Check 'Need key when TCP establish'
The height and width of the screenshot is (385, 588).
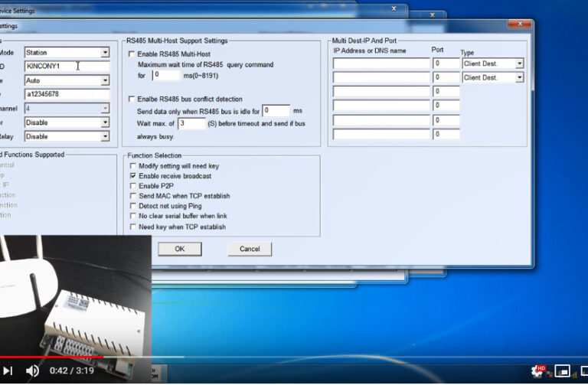tap(132, 227)
